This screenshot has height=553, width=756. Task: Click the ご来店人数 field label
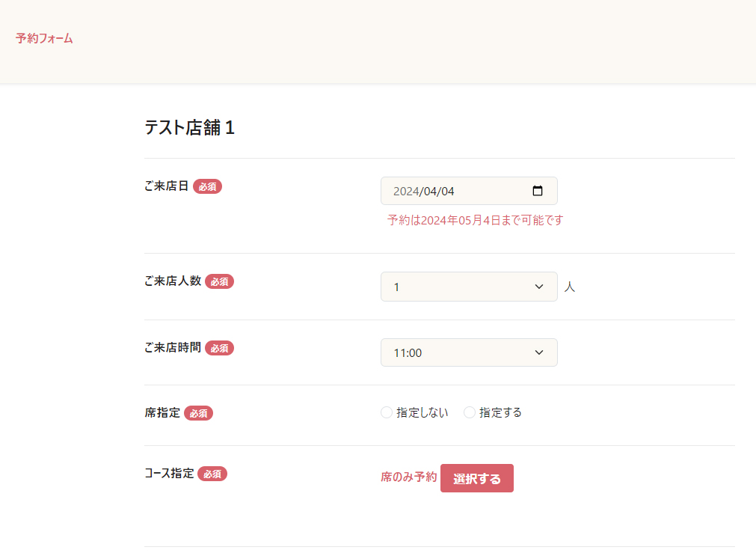pyautogui.click(x=173, y=281)
